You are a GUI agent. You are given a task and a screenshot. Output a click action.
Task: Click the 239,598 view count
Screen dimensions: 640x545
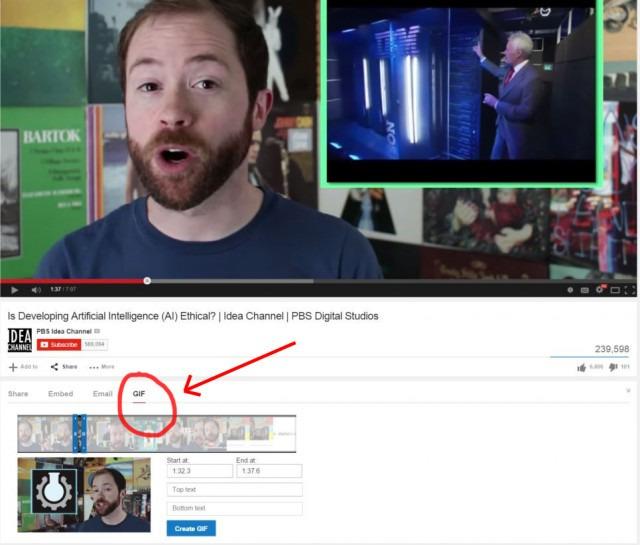[x=611, y=349]
